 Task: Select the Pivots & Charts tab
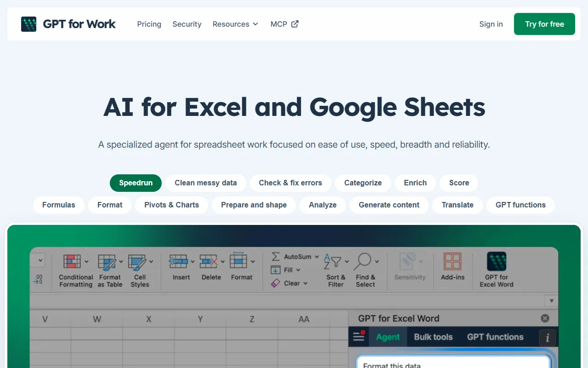coord(172,205)
